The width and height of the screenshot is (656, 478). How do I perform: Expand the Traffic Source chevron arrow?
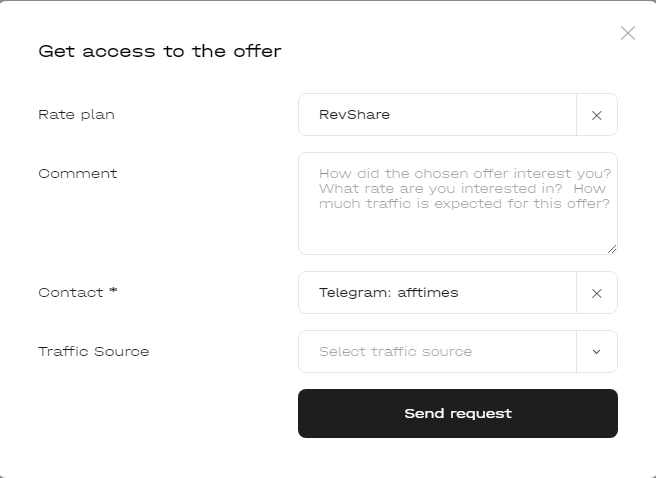coord(597,352)
